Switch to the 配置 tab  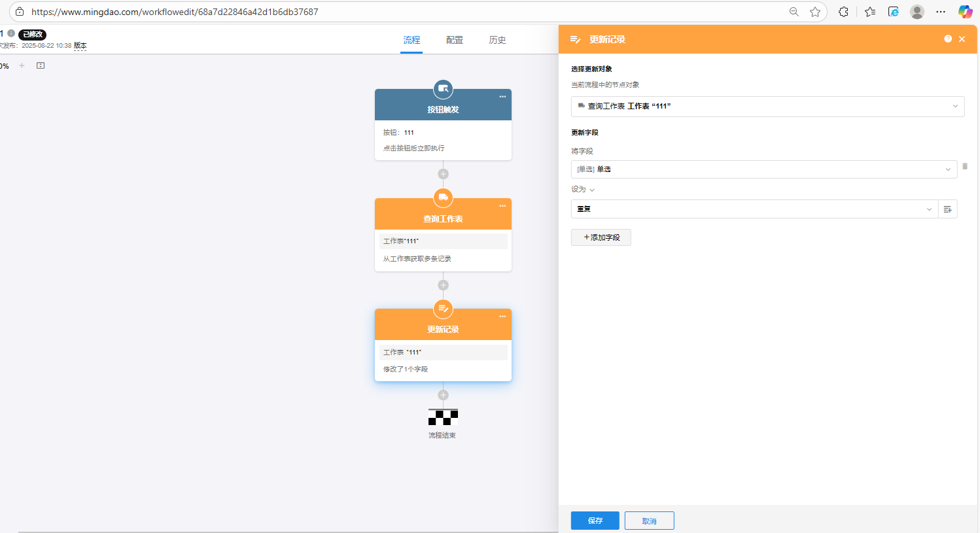(x=454, y=40)
